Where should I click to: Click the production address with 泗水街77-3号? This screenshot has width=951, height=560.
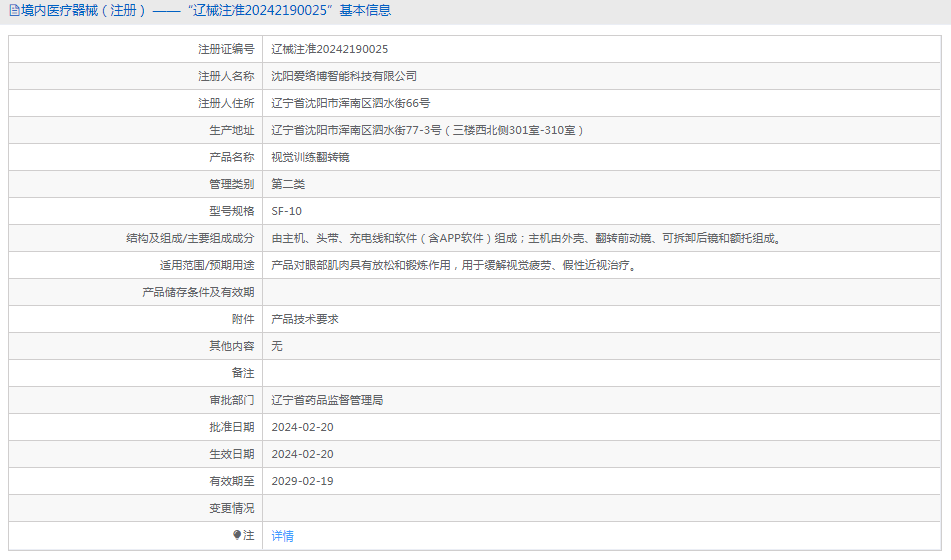427,130
